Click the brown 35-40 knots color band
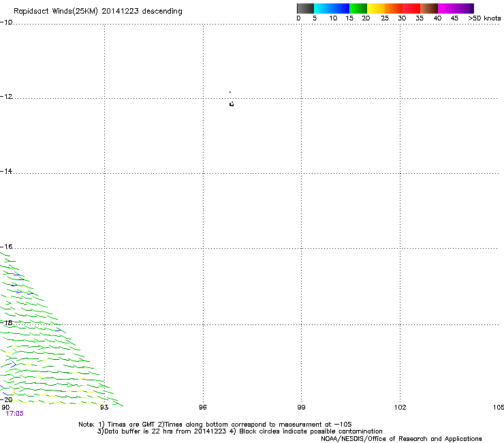The width and height of the screenshot is (504, 443). pyautogui.click(x=429, y=8)
